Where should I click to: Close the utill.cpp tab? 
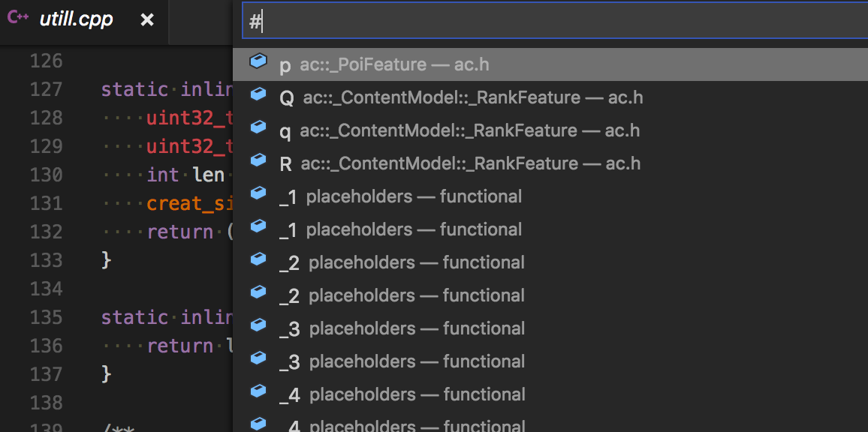click(x=147, y=20)
